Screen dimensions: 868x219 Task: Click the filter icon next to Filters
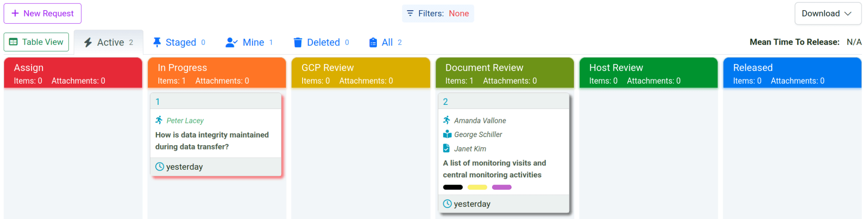tap(410, 14)
